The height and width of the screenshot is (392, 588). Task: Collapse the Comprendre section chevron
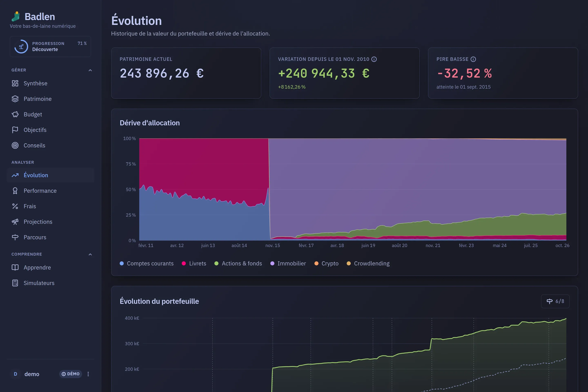[90, 255]
